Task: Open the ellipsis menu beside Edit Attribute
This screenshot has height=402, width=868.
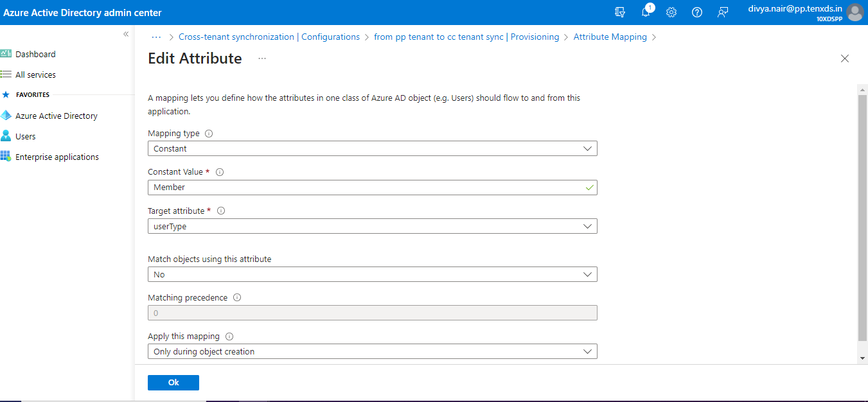Action: (261, 58)
